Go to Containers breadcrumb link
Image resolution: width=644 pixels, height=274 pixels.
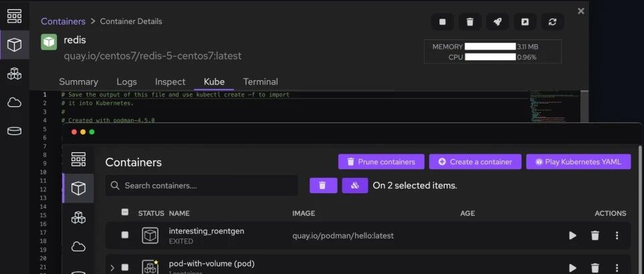click(x=64, y=21)
